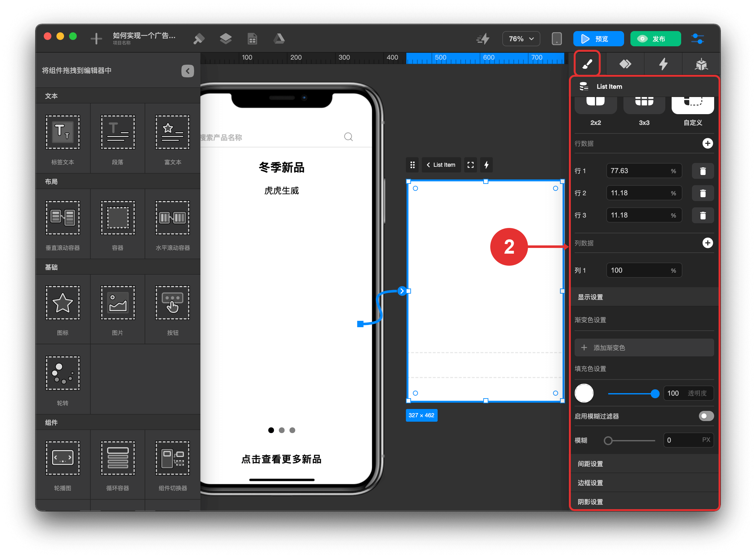Open the spreadsheet data icon
The width and height of the screenshot is (756, 558).
[x=252, y=39]
